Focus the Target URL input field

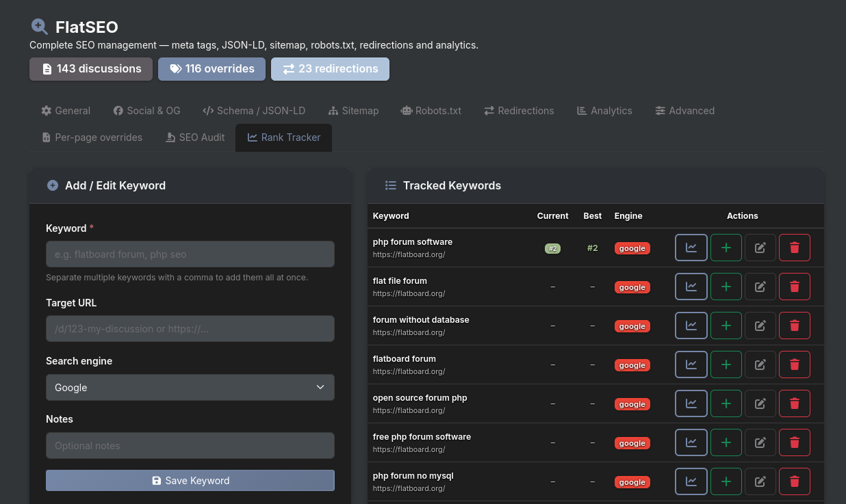(190, 328)
